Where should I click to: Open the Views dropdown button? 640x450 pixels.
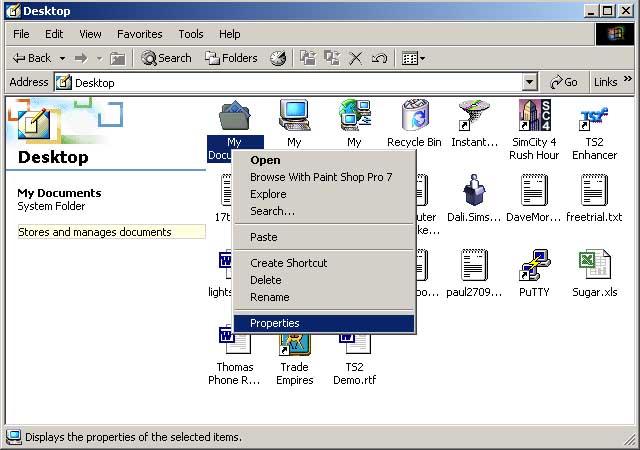pyautogui.click(x=413, y=59)
